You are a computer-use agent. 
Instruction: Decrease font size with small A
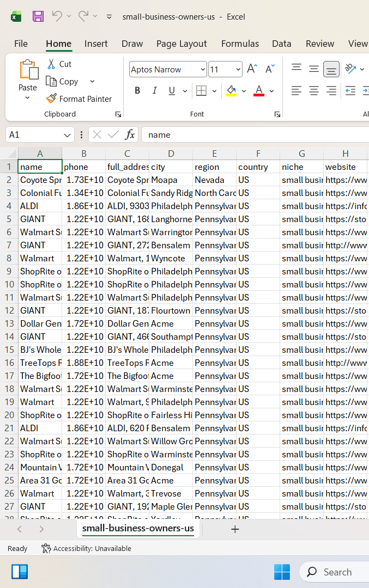click(270, 69)
